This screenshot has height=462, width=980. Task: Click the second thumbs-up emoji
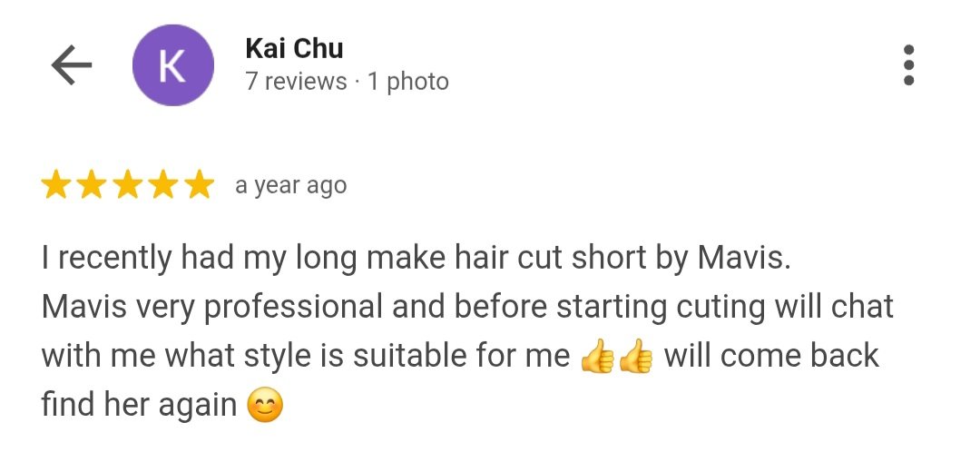635,357
